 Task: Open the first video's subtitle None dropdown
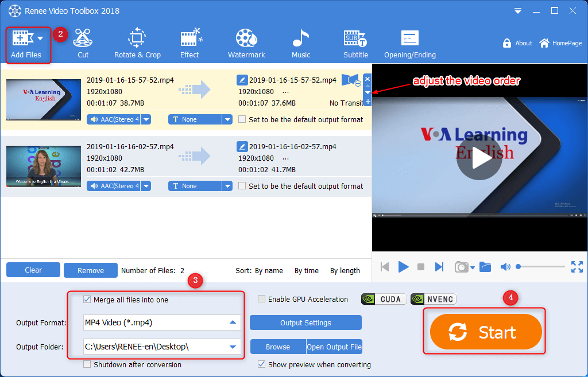227,120
